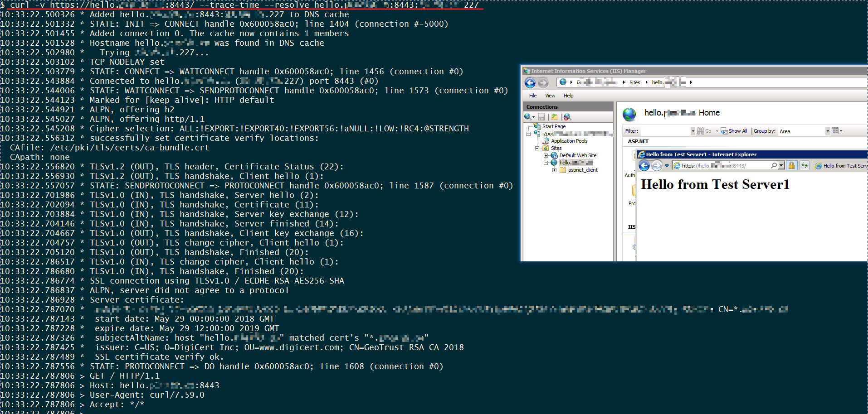Click the 'User-Agent: curl/7.59.0' terminal line
Viewport: 868px width, 414px height.
(x=147, y=395)
